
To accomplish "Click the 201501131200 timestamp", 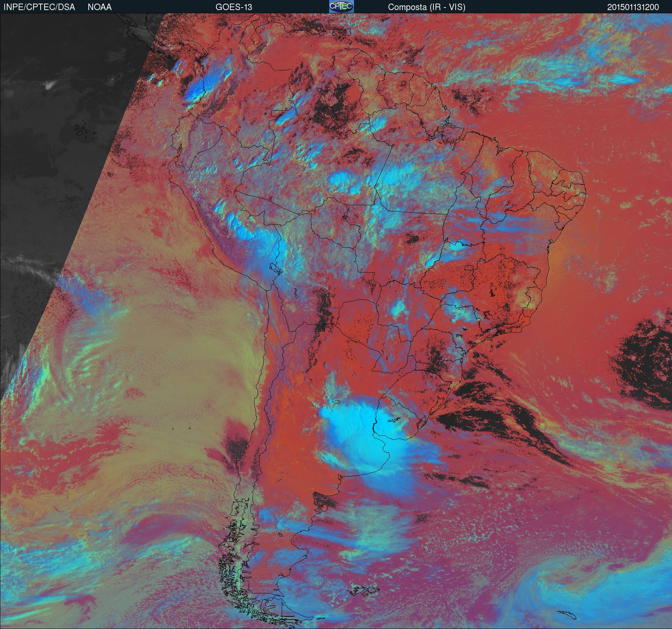I will 633,7.
